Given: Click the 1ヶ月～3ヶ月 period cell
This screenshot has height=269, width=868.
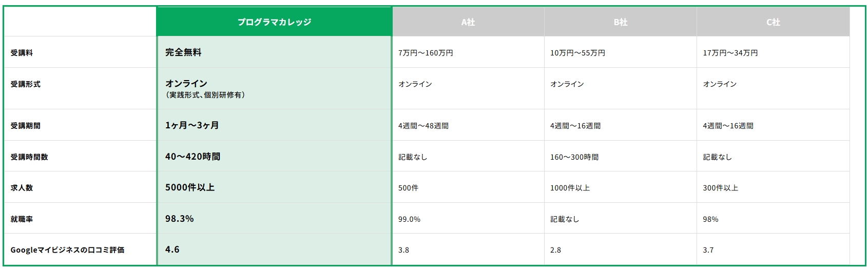Looking at the screenshot, I should [192, 125].
